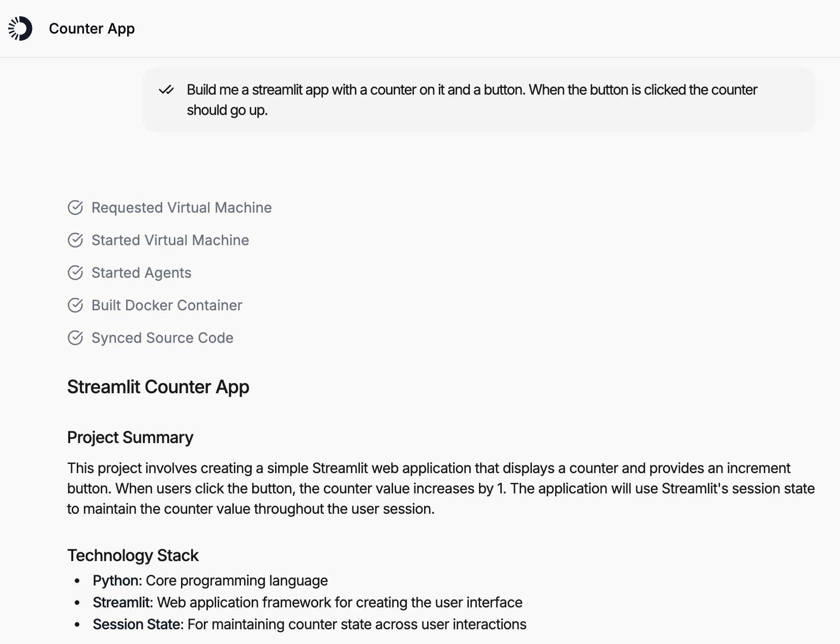Viewport: 840px width, 644px height.
Task: Click the progress-style spinner in the header
Action: (15, 29)
